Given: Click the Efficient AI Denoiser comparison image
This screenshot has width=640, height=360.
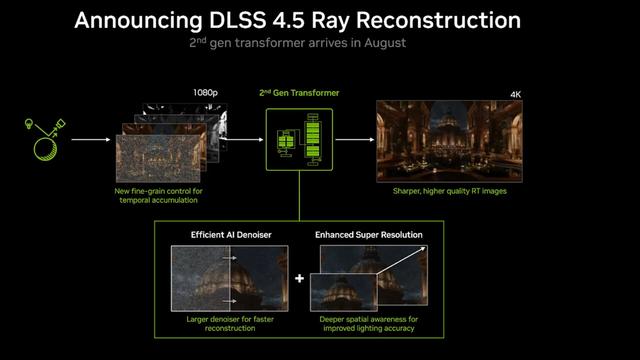Looking at the screenshot, I should [x=230, y=278].
